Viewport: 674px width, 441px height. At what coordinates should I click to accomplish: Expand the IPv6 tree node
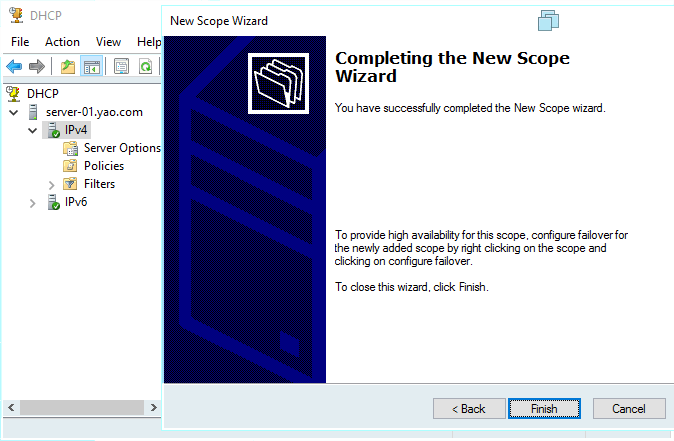[33, 203]
